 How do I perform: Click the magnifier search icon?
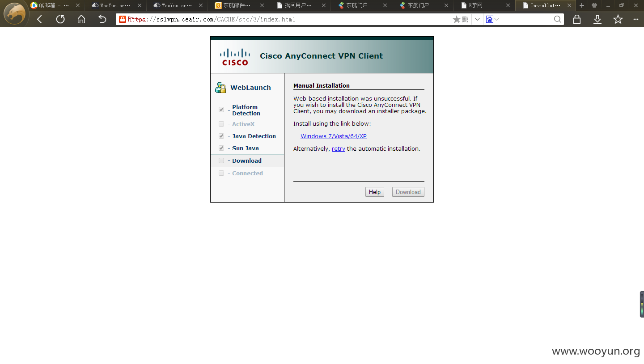click(x=557, y=19)
